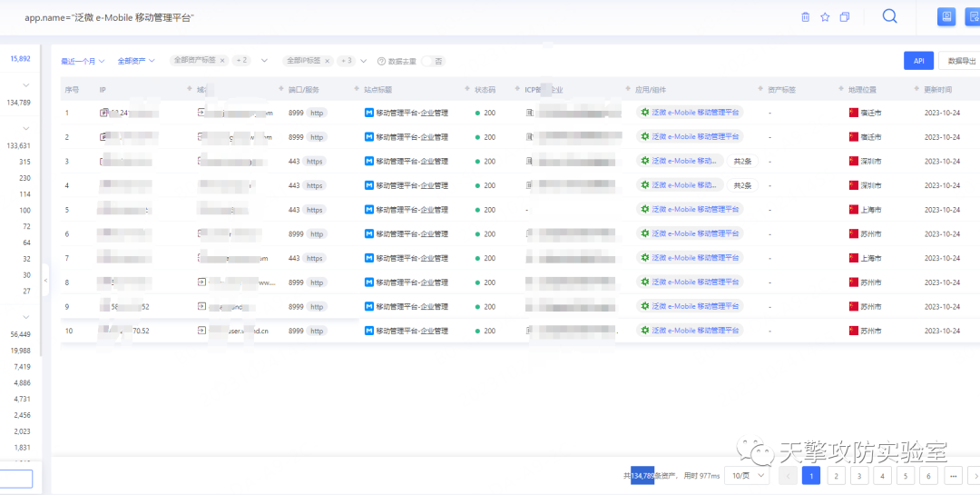Expand the asset tag selector chevron after +2
Screen dimensions: 980x495
(x=264, y=61)
